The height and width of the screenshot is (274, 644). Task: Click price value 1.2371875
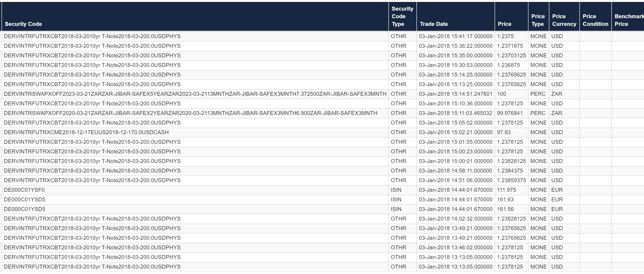(x=510, y=46)
